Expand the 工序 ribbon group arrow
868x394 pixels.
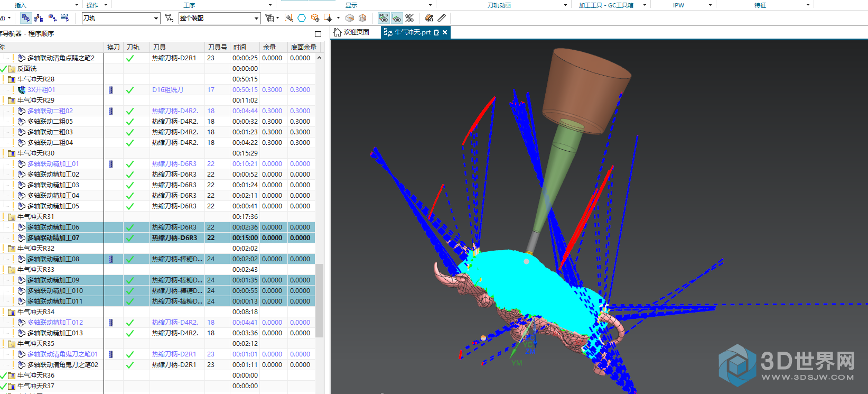click(x=270, y=5)
